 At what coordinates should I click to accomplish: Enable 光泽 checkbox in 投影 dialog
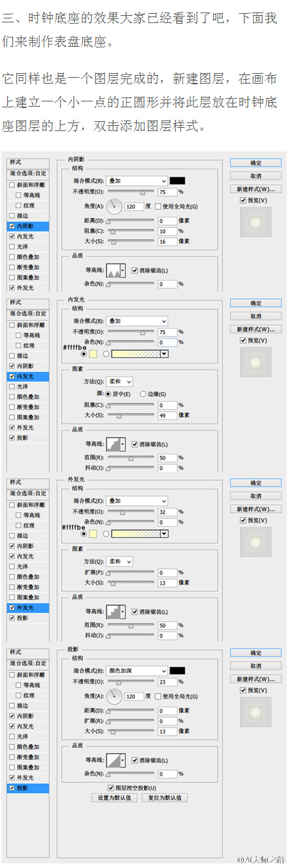[x=12, y=736]
